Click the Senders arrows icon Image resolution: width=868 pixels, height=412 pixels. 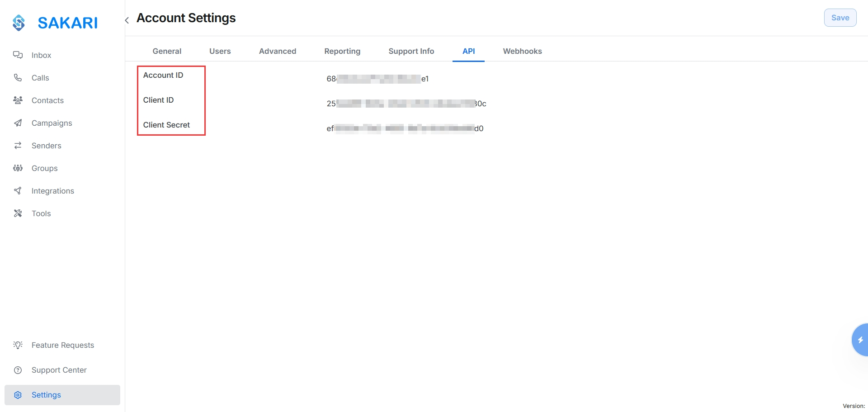point(18,146)
